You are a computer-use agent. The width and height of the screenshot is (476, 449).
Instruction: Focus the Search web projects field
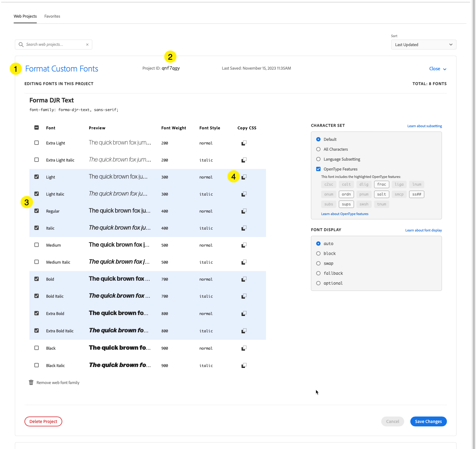click(54, 45)
